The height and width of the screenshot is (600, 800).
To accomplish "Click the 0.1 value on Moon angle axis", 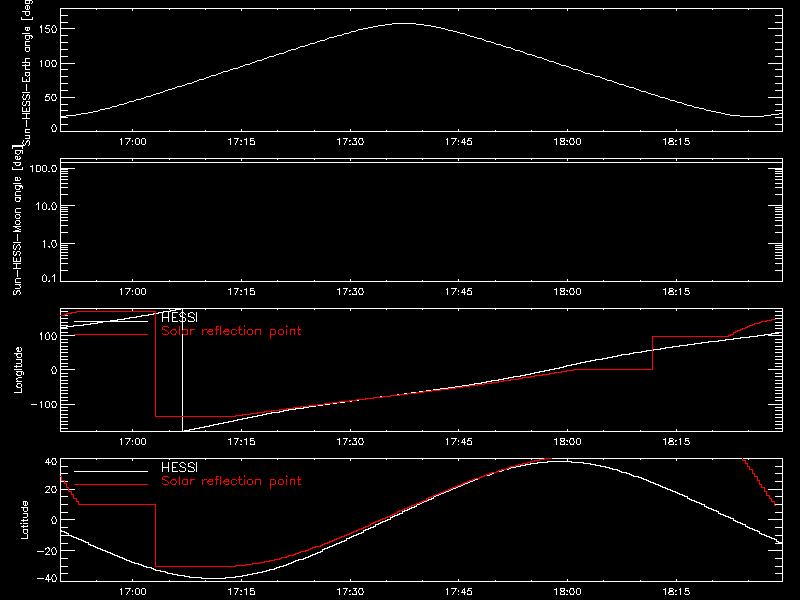I will tap(49, 278).
